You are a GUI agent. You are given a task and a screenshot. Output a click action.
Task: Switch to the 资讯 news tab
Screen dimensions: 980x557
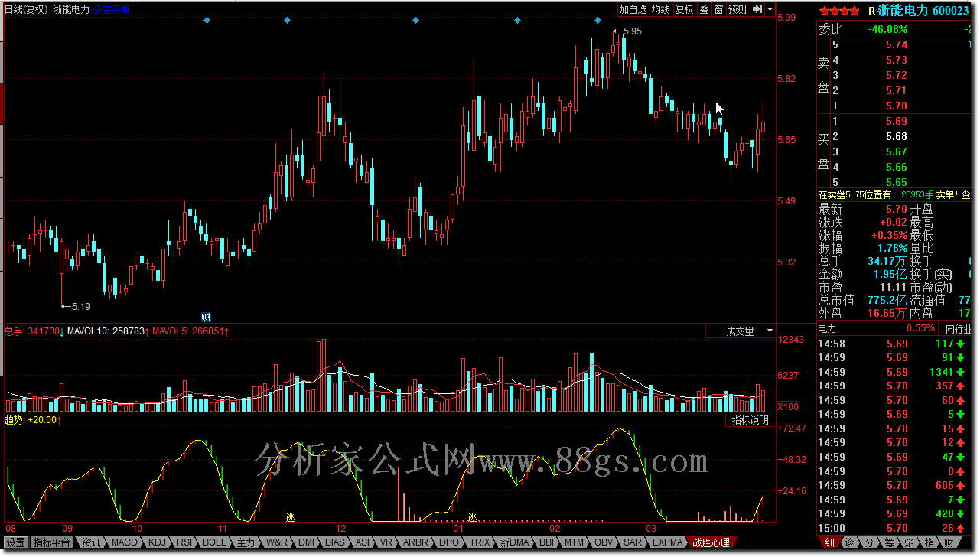coord(91,542)
